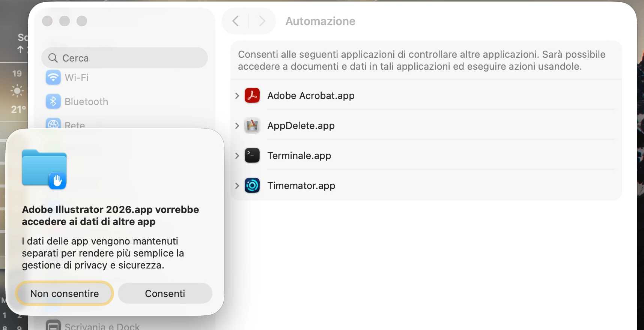The width and height of the screenshot is (644, 330).
Task: Click the Wi-Fi sidebar icon
Action: [53, 78]
